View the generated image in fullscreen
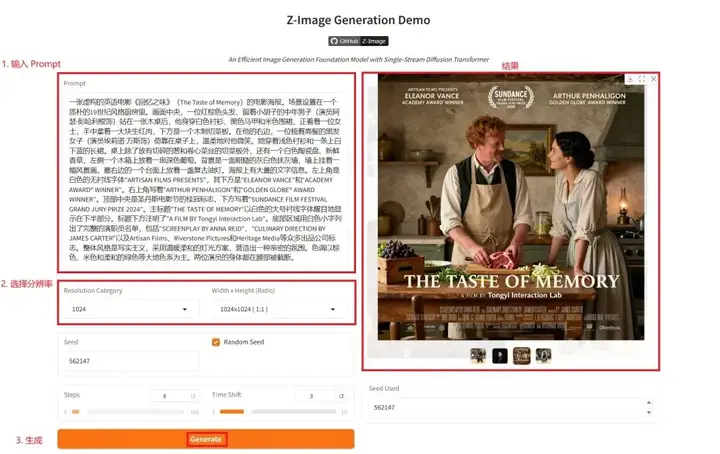Image resolution: width=720 pixels, height=454 pixels. (642, 79)
